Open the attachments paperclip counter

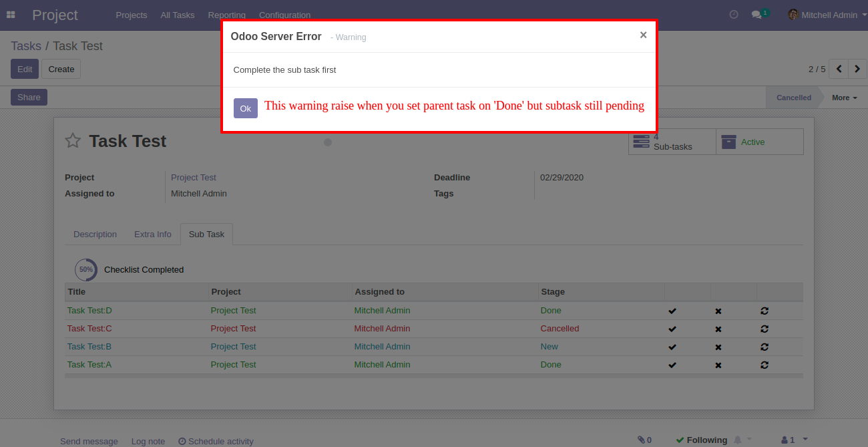coord(644,440)
